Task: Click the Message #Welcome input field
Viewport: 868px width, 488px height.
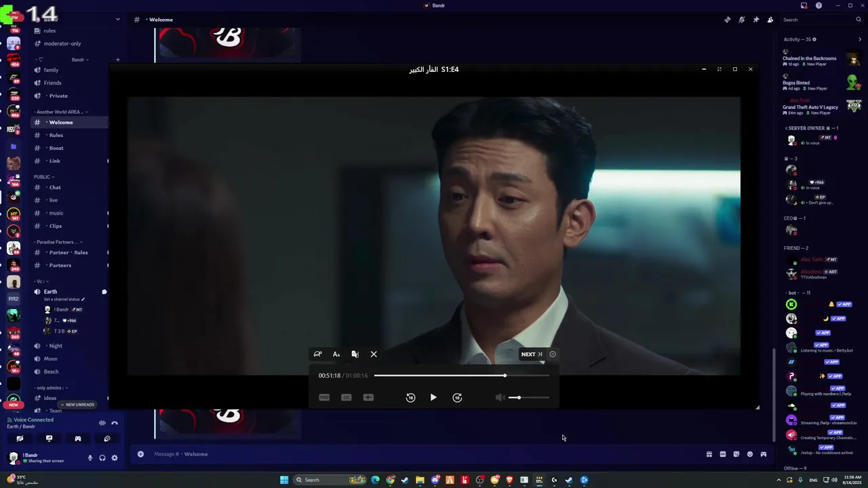Action: tap(420, 454)
